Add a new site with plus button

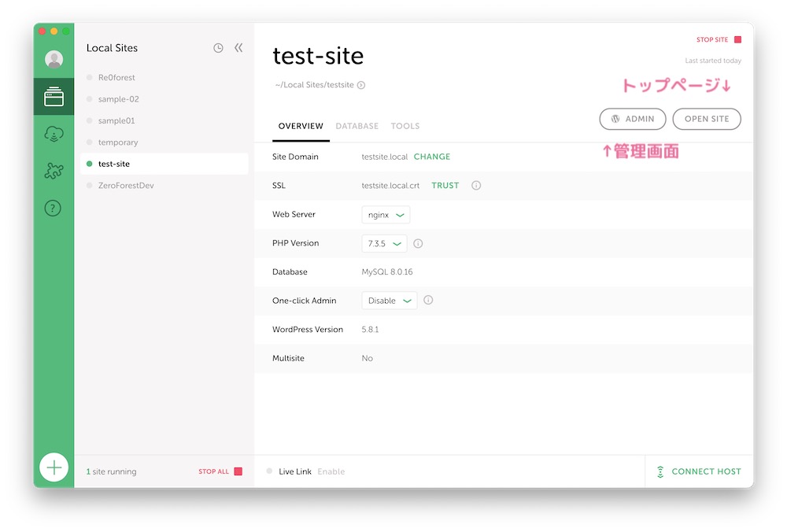tap(54, 467)
